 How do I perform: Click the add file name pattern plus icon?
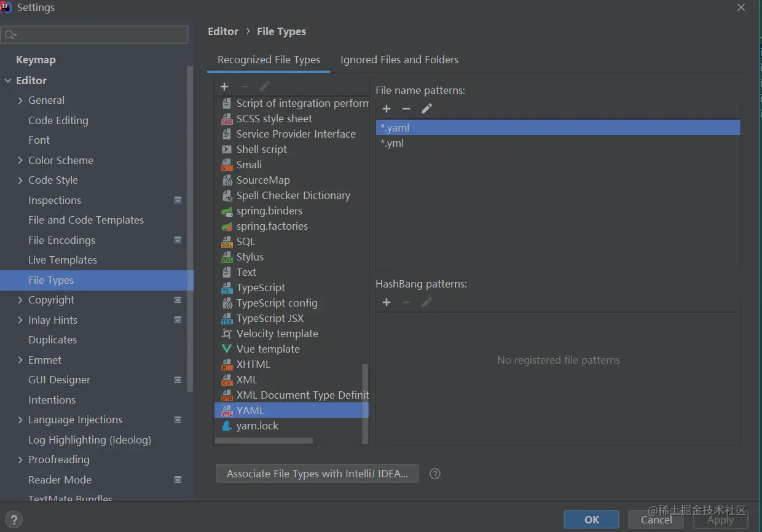click(387, 109)
